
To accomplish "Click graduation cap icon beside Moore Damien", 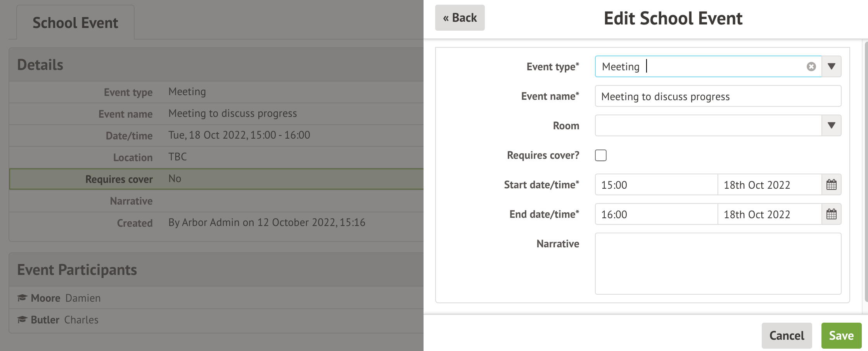I will (x=22, y=298).
